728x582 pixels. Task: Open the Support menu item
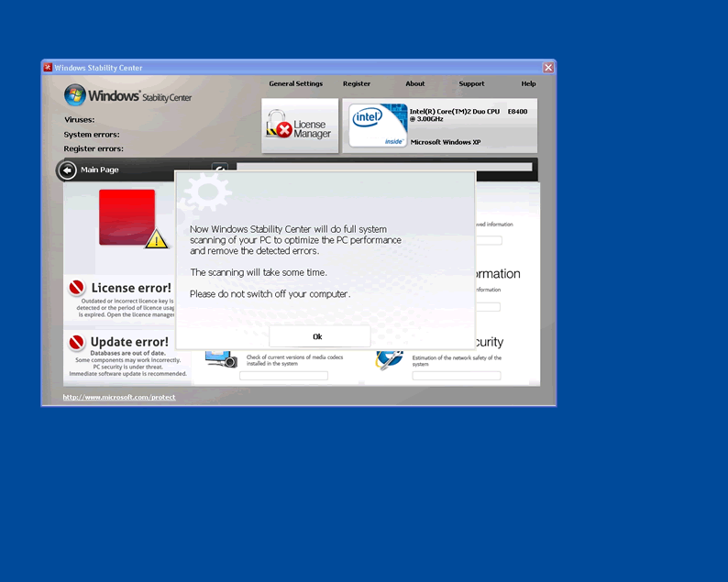(x=471, y=83)
